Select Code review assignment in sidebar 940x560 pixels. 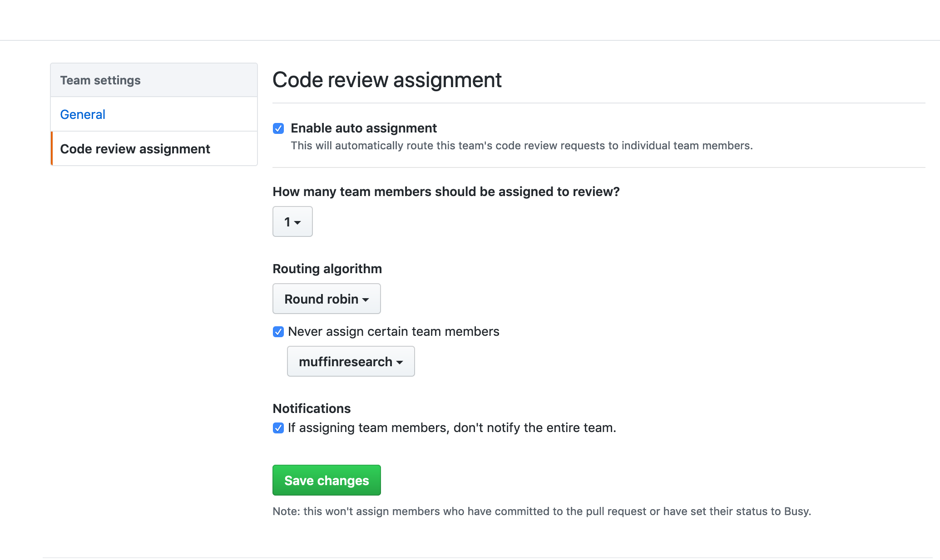[x=135, y=149]
